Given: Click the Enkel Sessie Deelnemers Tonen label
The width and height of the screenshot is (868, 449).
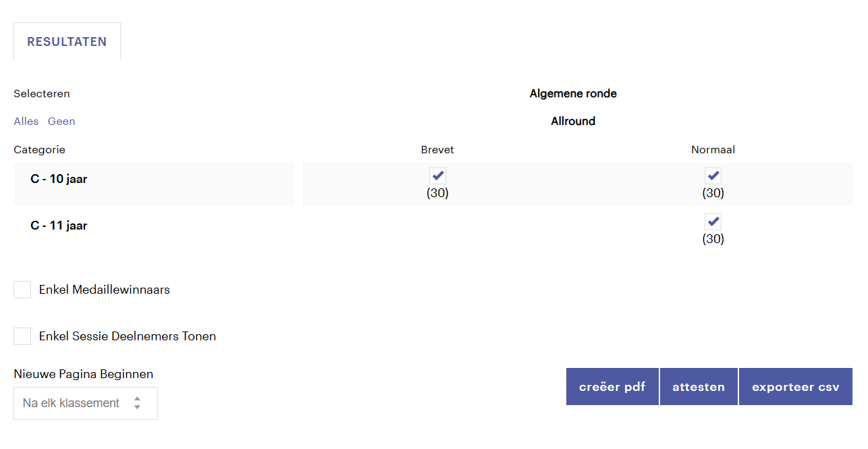Looking at the screenshot, I should pos(128,336).
